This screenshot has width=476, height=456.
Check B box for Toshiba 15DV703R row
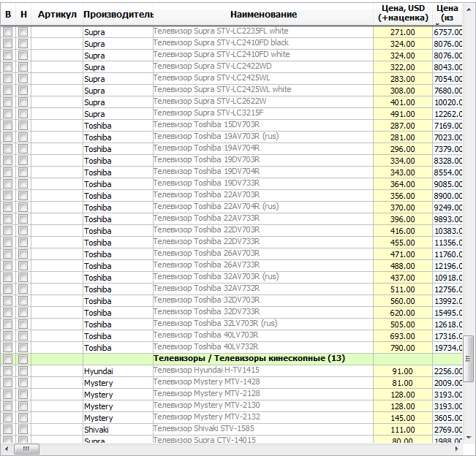coord(8,126)
